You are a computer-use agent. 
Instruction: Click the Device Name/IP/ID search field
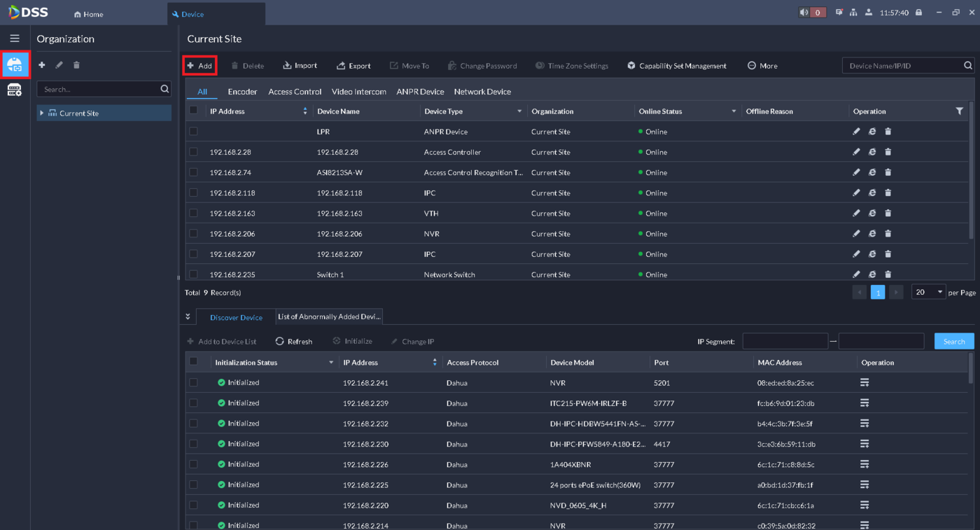pos(901,66)
